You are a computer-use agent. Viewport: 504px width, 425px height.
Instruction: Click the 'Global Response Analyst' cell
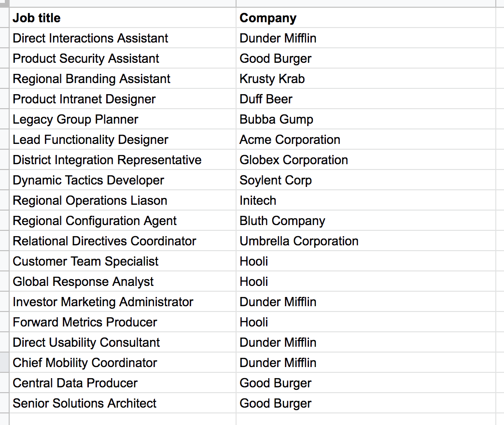(x=123, y=281)
